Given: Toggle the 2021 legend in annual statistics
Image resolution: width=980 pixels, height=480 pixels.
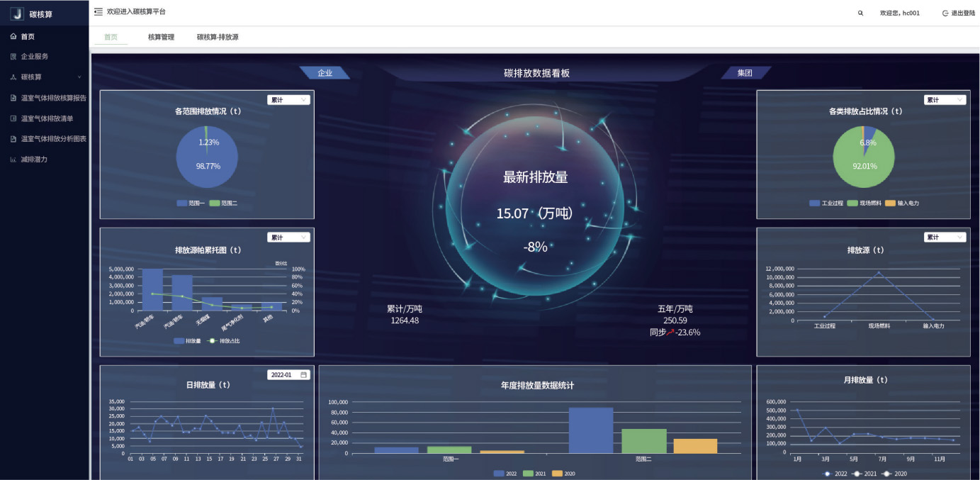Looking at the screenshot, I should (538, 473).
